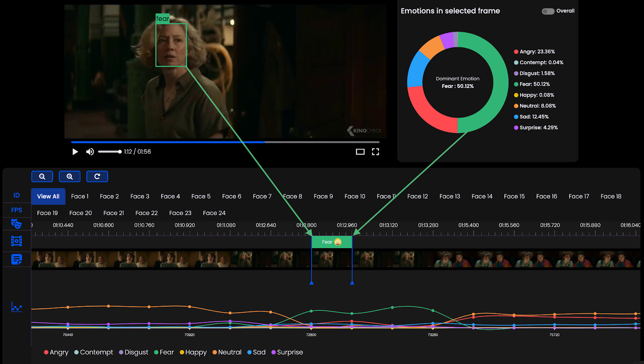Viewport: 644px width, 364px height.
Task: Click timeline timestamp 01:10.440
Action: 63,225
